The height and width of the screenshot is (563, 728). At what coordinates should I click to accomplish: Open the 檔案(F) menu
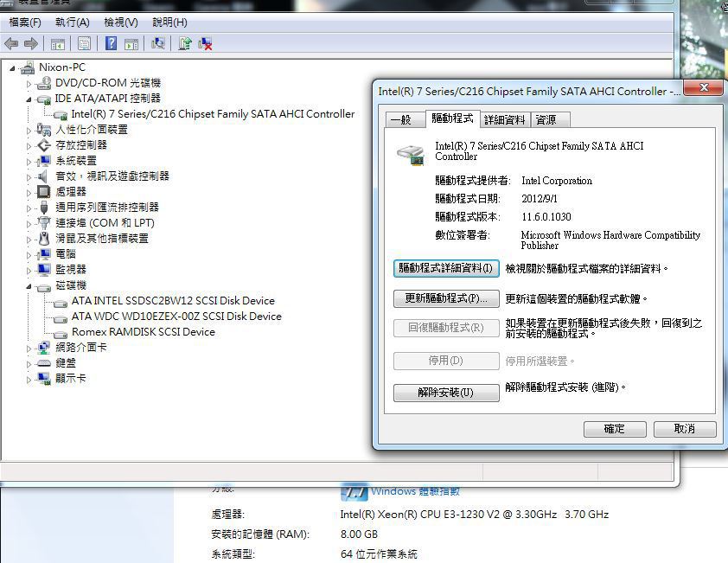tap(25, 22)
